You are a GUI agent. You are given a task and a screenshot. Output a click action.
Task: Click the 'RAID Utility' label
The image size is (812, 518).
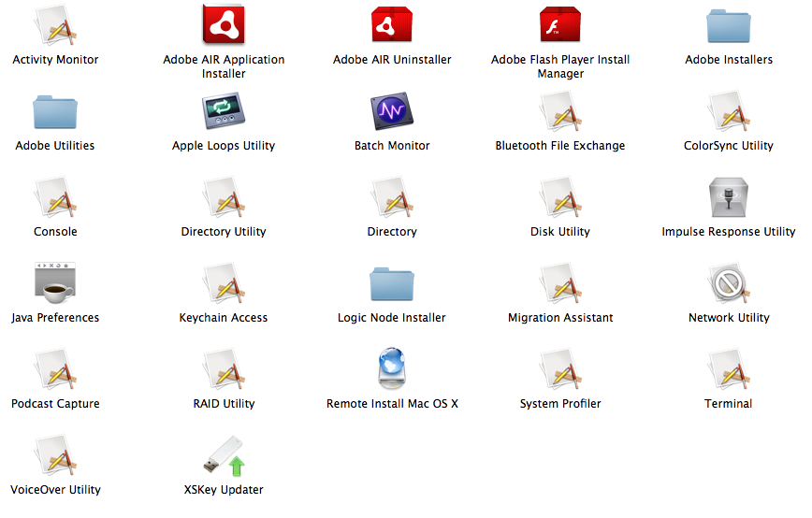point(224,404)
